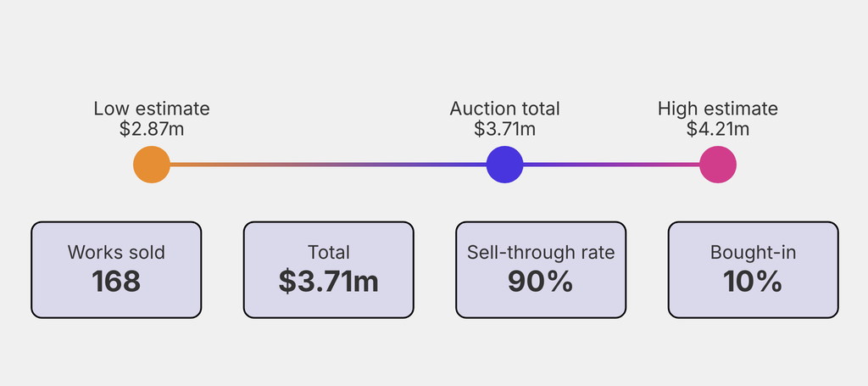Click the Auction total label text
Screen dimensions: 868x386
click(x=505, y=109)
